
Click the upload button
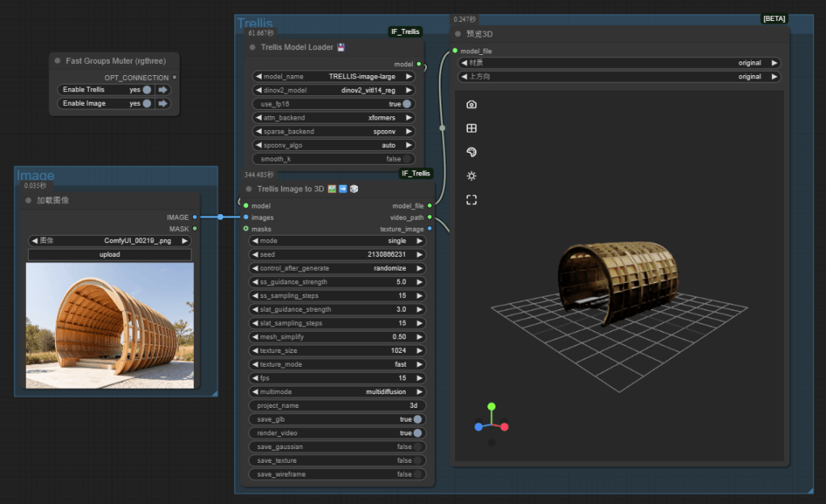click(x=110, y=254)
